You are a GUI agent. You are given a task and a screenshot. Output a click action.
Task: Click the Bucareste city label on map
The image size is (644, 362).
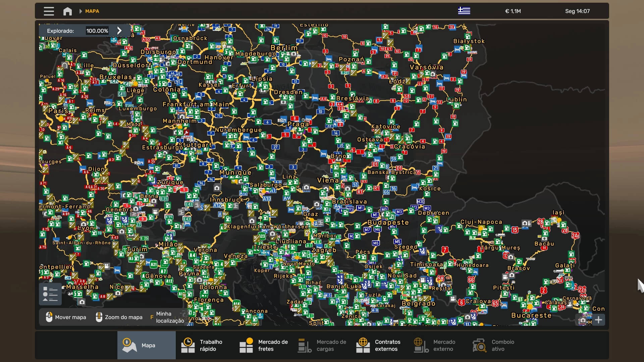pos(531,315)
